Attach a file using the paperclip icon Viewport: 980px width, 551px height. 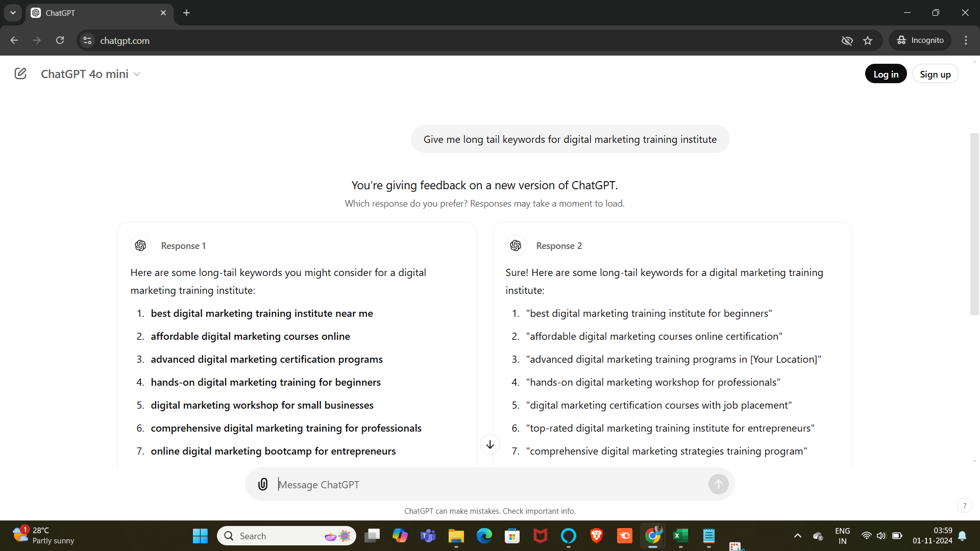(262, 484)
